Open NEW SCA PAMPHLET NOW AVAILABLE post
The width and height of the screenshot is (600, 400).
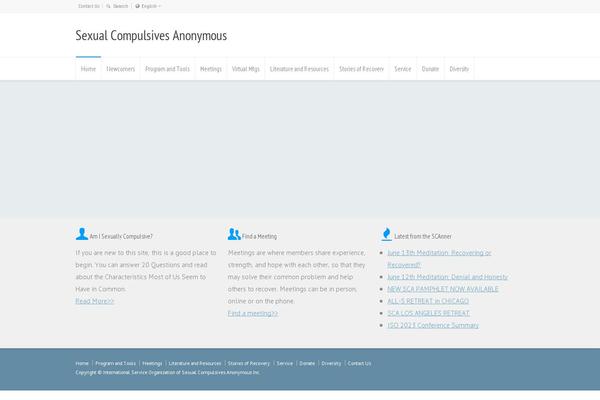pyautogui.click(x=443, y=289)
